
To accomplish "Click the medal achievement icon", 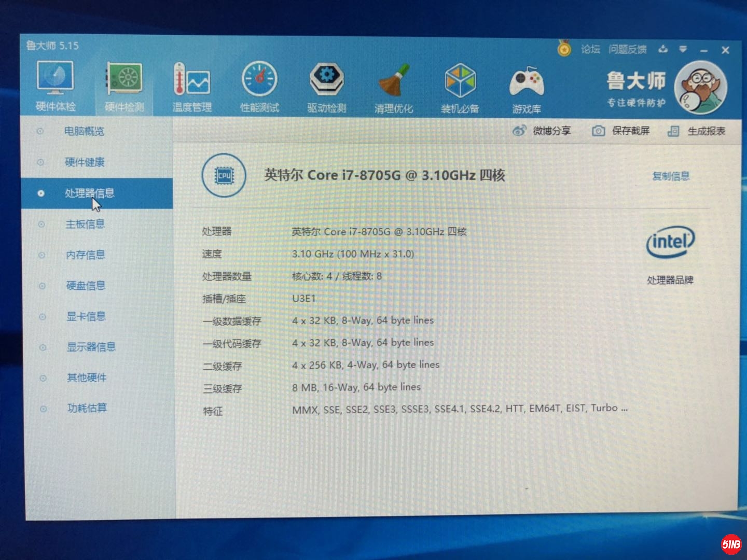I will pyautogui.click(x=563, y=49).
